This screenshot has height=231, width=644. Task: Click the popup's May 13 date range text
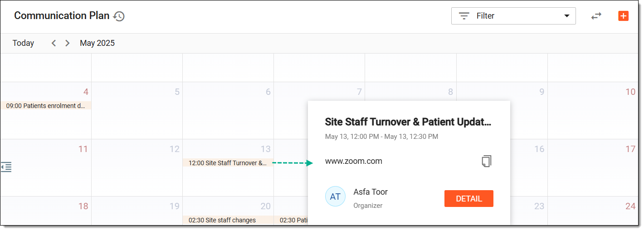coord(381,137)
